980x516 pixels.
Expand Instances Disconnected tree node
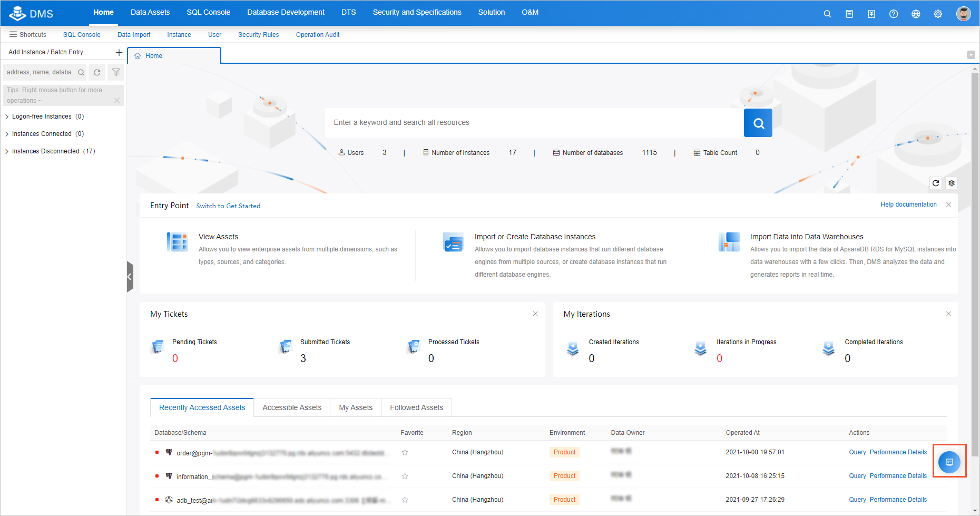tap(7, 151)
